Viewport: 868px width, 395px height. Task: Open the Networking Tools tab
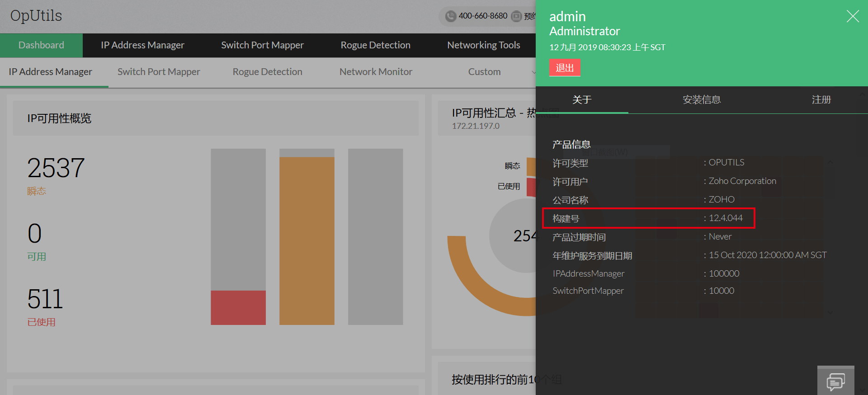[x=483, y=45]
